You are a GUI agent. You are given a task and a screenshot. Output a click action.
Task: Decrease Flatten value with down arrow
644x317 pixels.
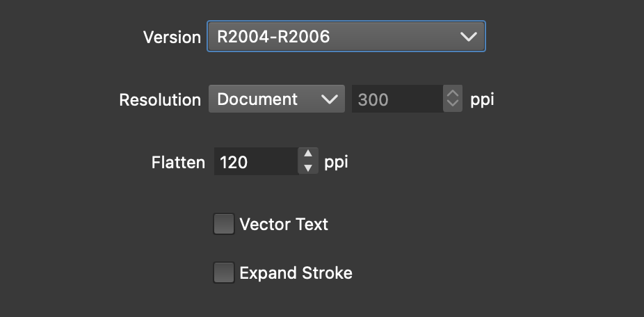tap(308, 168)
